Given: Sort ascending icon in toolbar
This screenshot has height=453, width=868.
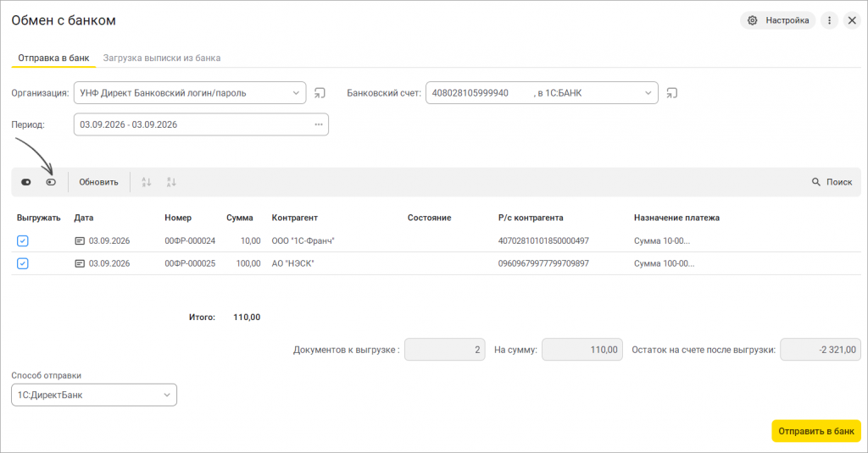Looking at the screenshot, I should [x=146, y=182].
